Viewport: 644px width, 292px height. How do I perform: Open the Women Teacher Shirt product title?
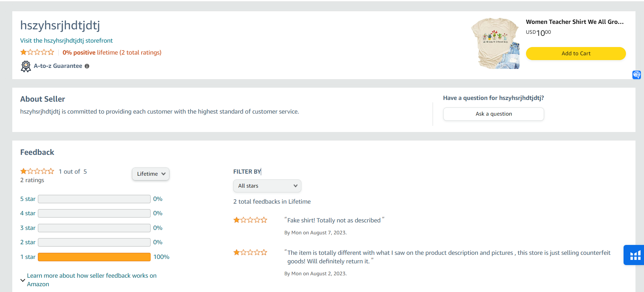point(574,22)
